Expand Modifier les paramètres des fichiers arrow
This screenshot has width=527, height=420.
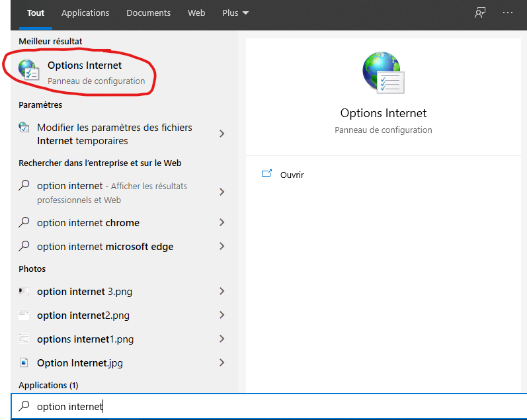pyautogui.click(x=222, y=134)
